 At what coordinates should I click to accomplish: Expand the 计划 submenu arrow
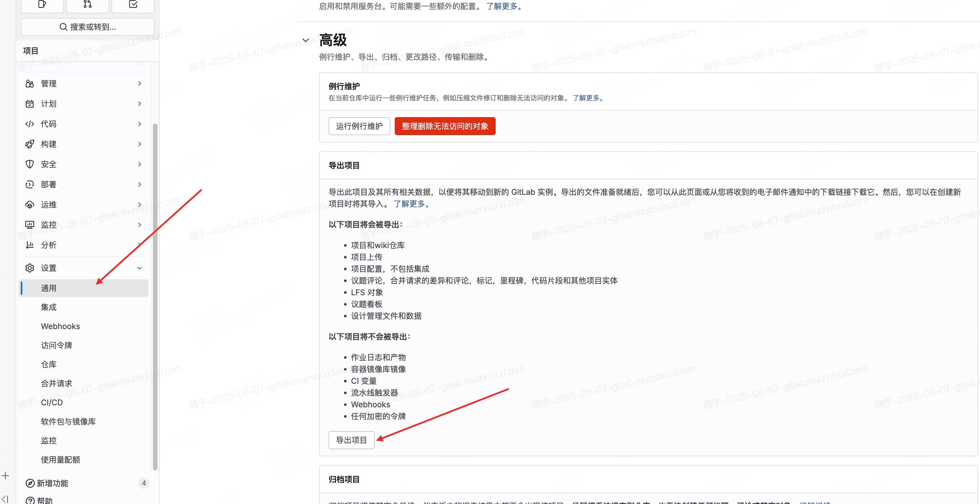coord(140,103)
